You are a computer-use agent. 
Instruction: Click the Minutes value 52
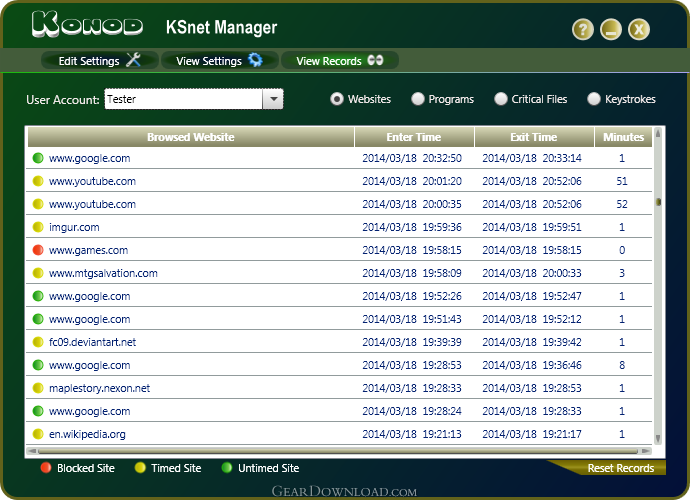(622, 204)
